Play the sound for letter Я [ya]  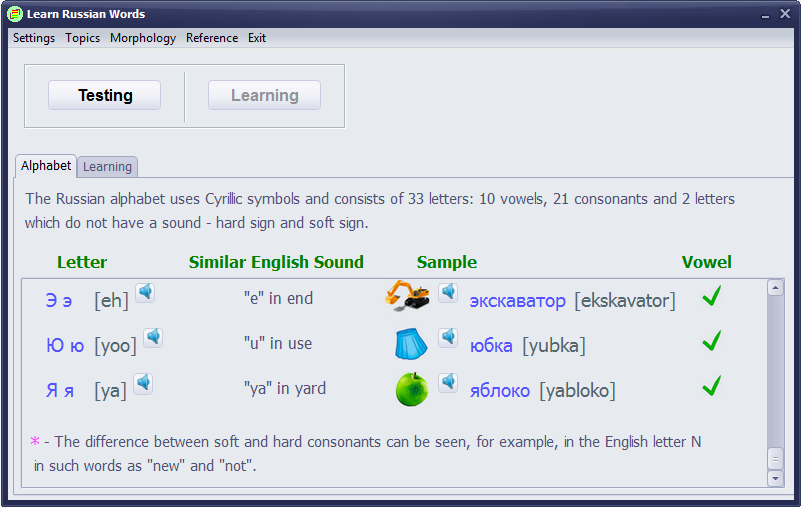point(144,383)
